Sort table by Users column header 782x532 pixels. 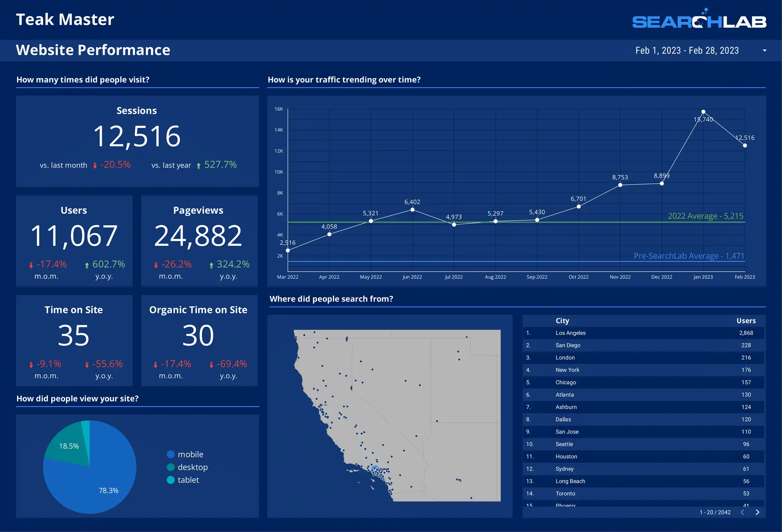tap(746, 321)
